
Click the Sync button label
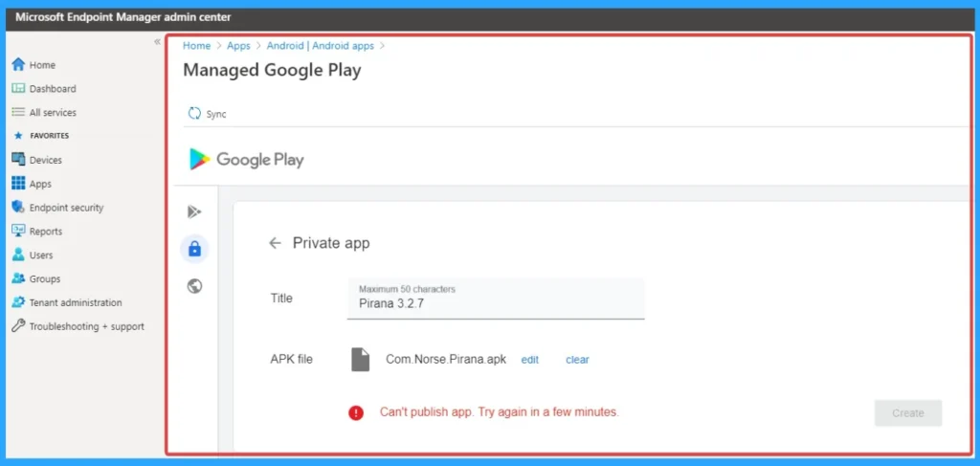click(216, 114)
